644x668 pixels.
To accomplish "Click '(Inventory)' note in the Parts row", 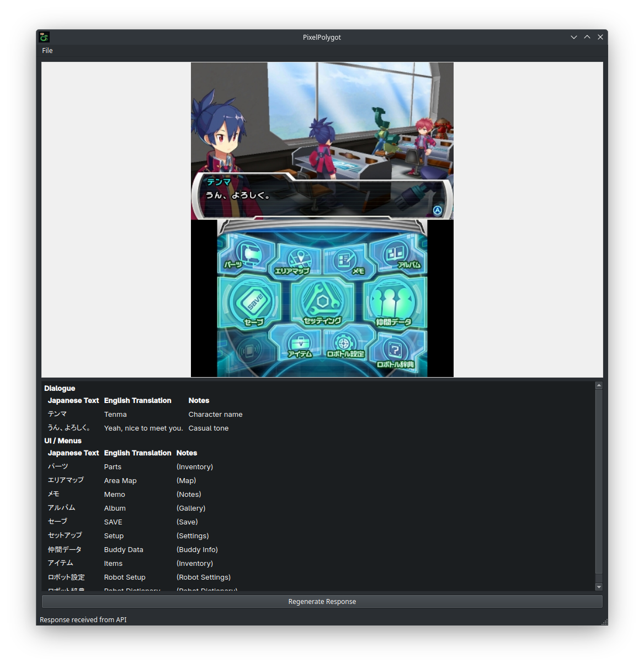I will click(x=195, y=467).
